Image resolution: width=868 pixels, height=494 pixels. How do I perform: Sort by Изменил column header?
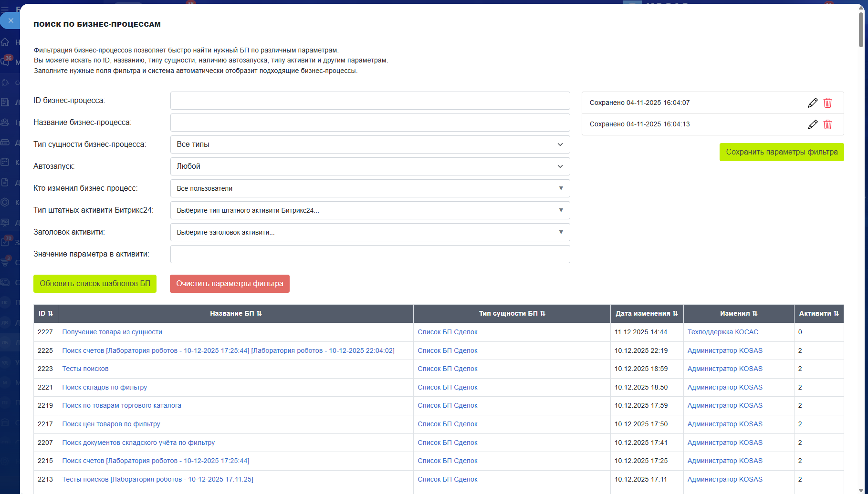(738, 314)
